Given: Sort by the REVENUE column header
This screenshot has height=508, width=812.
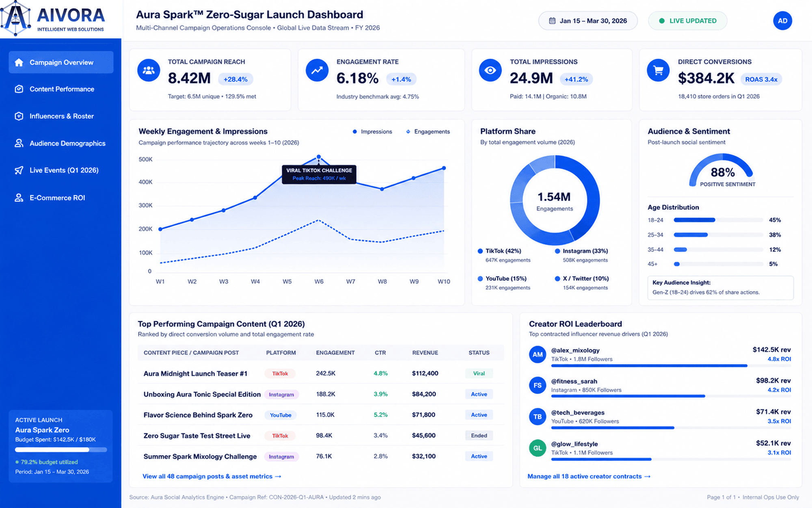Looking at the screenshot, I should [425, 353].
